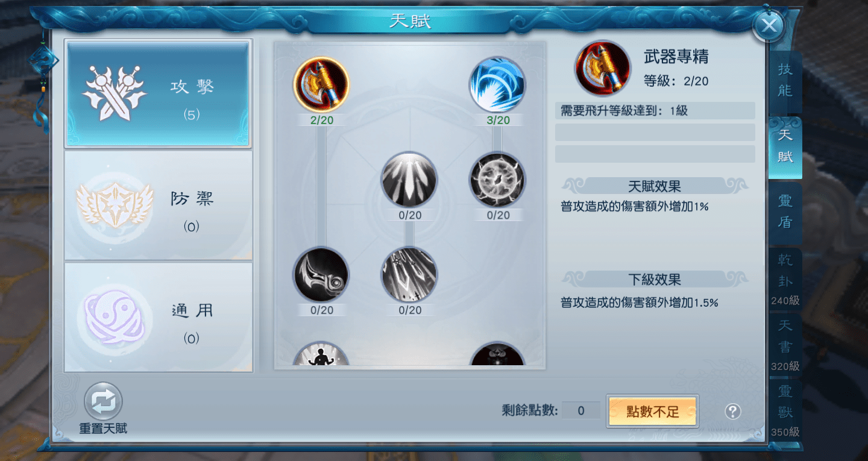
Task: Select the curved blade talent in the lower-left
Action: click(321, 275)
